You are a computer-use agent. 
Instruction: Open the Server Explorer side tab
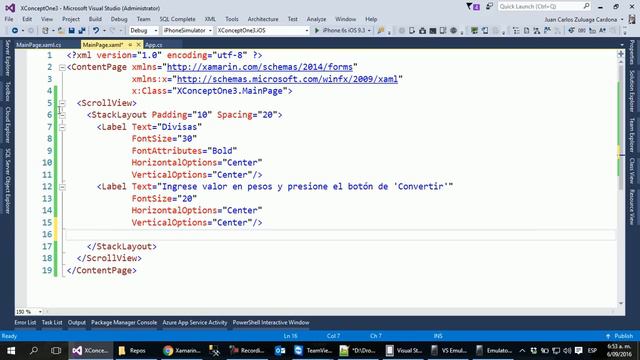[x=7, y=58]
